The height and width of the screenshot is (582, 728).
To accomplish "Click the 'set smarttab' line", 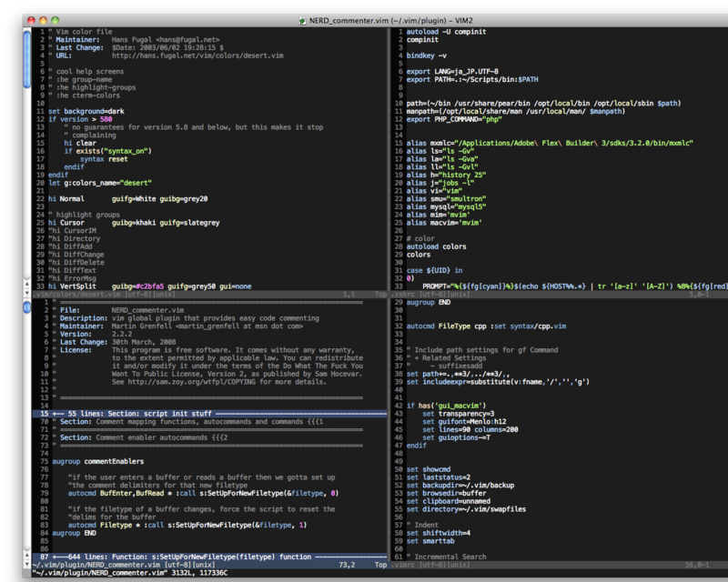I will pyautogui.click(x=430, y=541).
